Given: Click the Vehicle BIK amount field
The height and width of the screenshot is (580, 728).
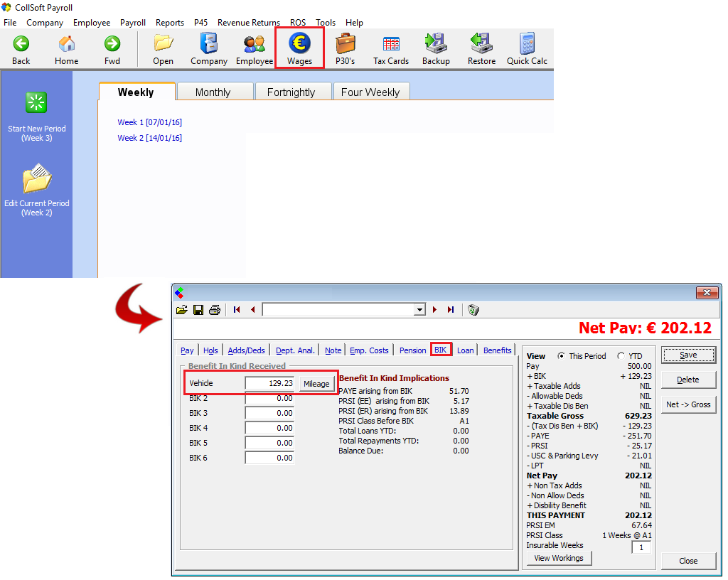Looking at the screenshot, I should tap(269, 383).
